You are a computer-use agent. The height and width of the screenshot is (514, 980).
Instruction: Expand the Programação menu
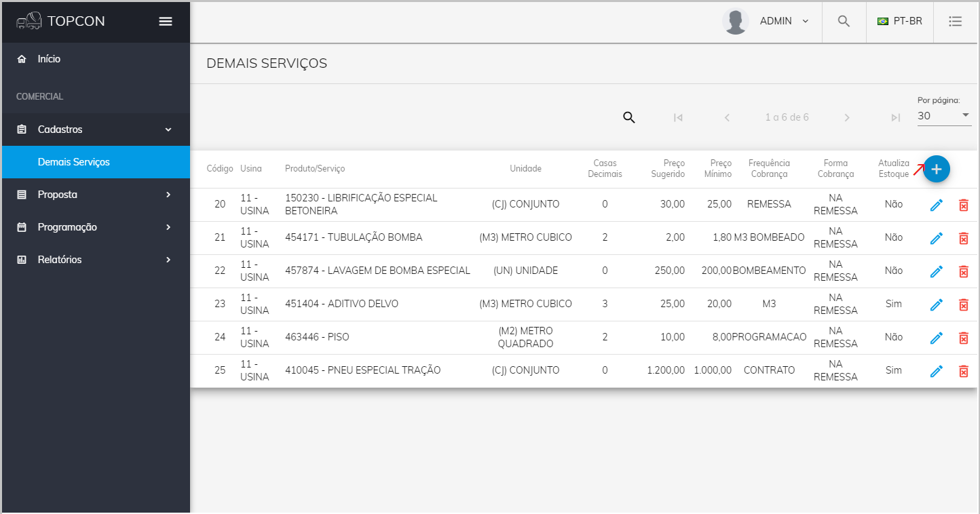95,227
